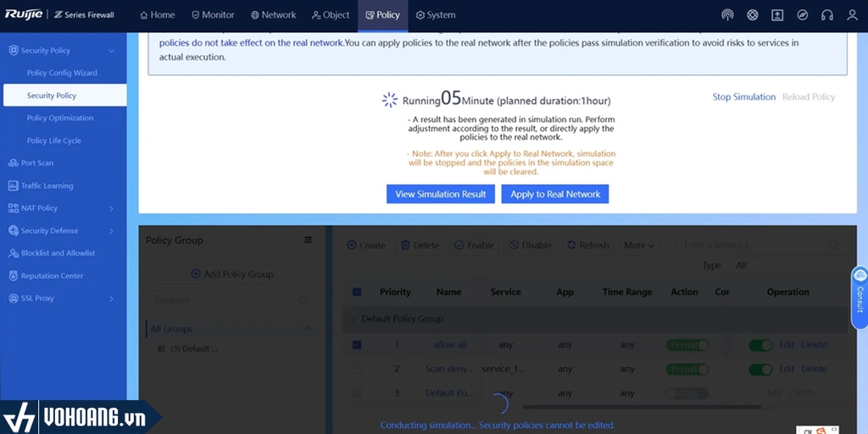The image size is (868, 434).
Task: Open the Network tab
Action: tap(274, 15)
